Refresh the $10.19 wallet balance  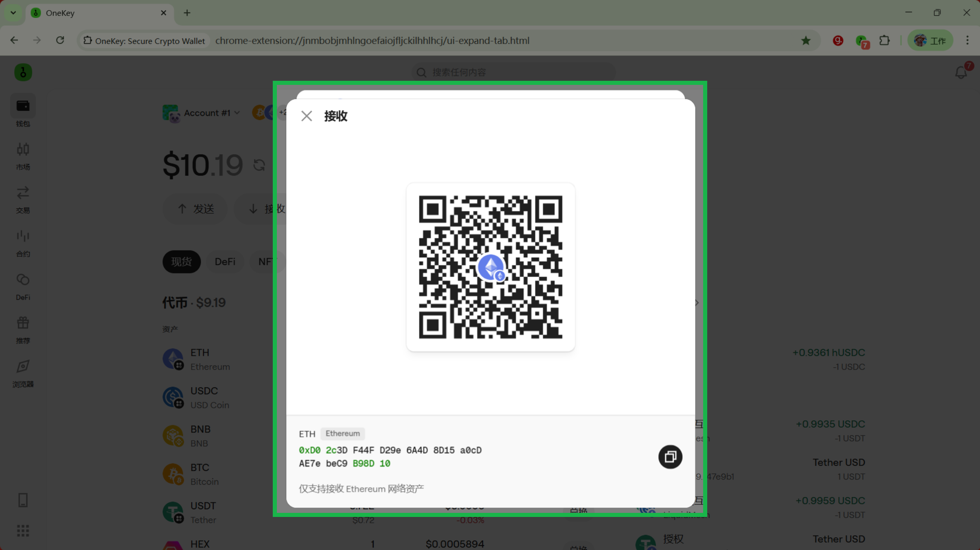point(259,165)
